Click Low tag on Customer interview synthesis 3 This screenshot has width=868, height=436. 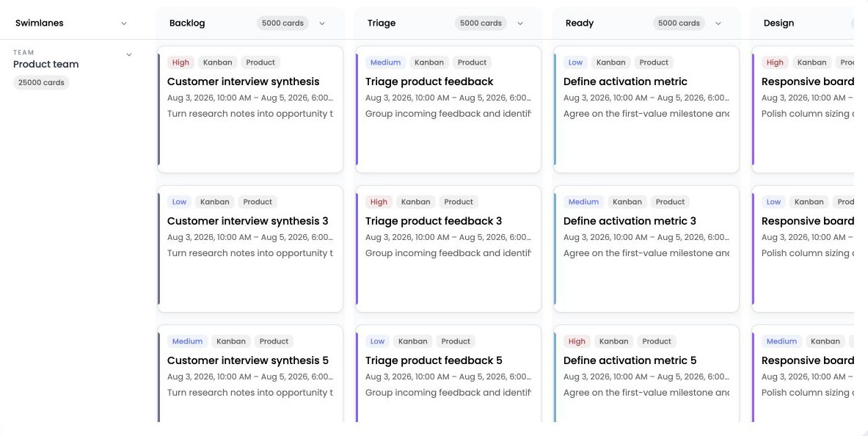coord(179,202)
